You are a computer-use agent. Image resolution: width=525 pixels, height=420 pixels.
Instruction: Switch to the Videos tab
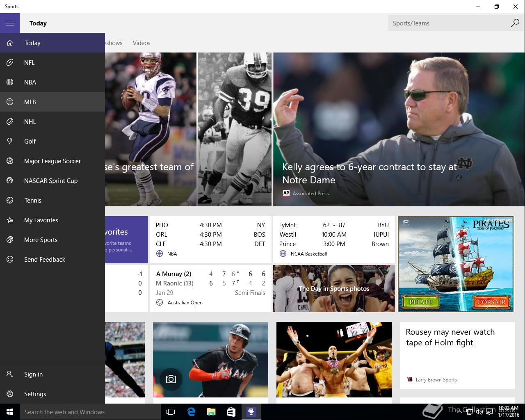pos(142,43)
